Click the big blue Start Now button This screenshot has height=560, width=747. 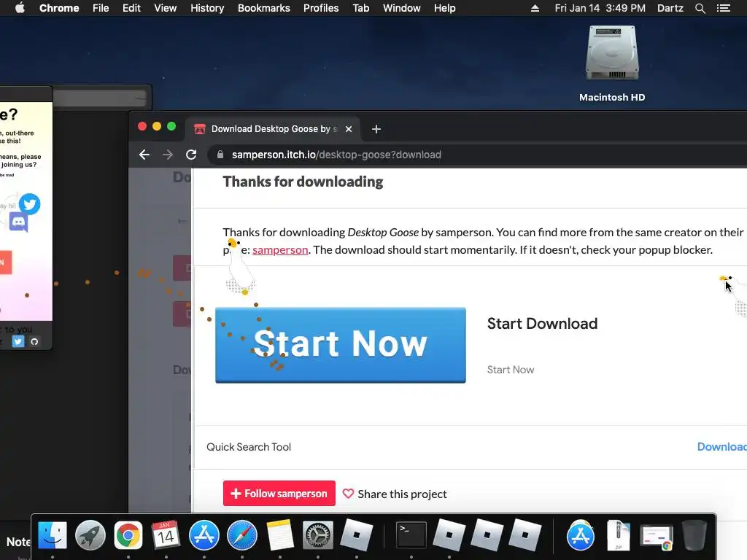pyautogui.click(x=341, y=345)
